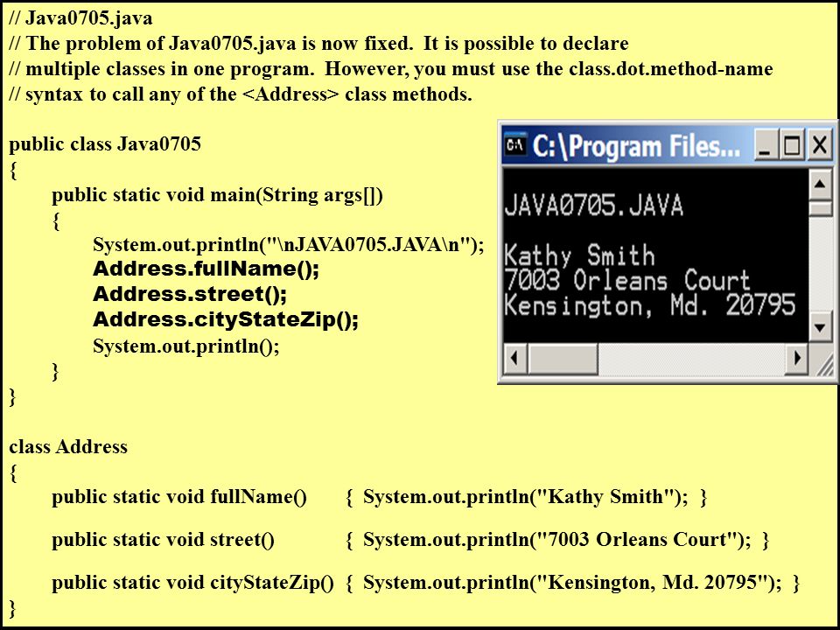Viewport: 840px width, 630px height.
Task: Click the 'public static void main(String args[])' line
Action: click(x=218, y=195)
